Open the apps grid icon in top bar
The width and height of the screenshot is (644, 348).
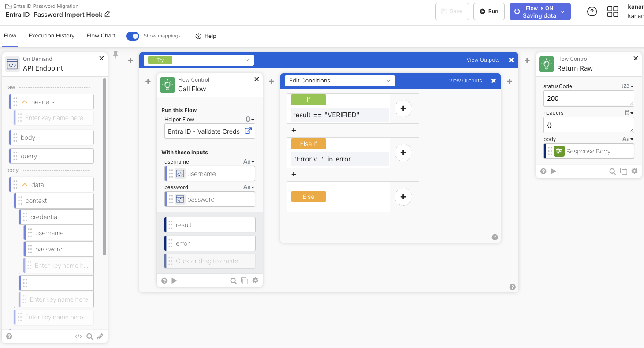click(612, 11)
